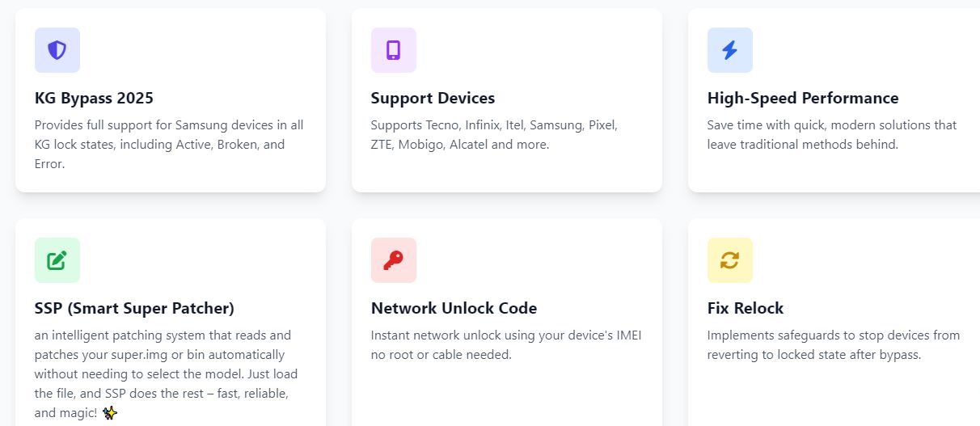Click the 'Save time with quick' description
This screenshot has height=426, width=980.
click(x=831, y=135)
